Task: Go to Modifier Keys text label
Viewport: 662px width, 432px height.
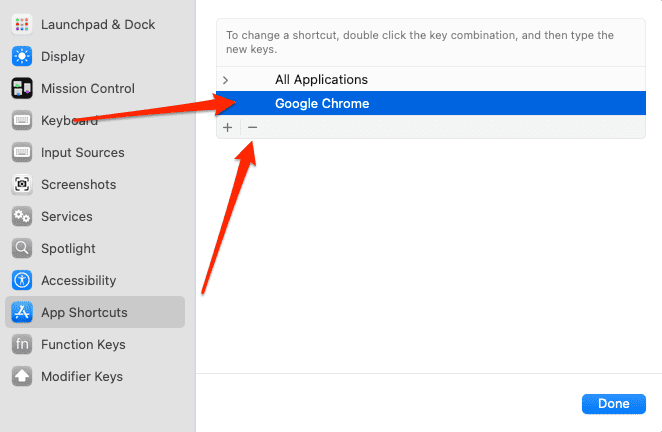Action: [x=82, y=376]
